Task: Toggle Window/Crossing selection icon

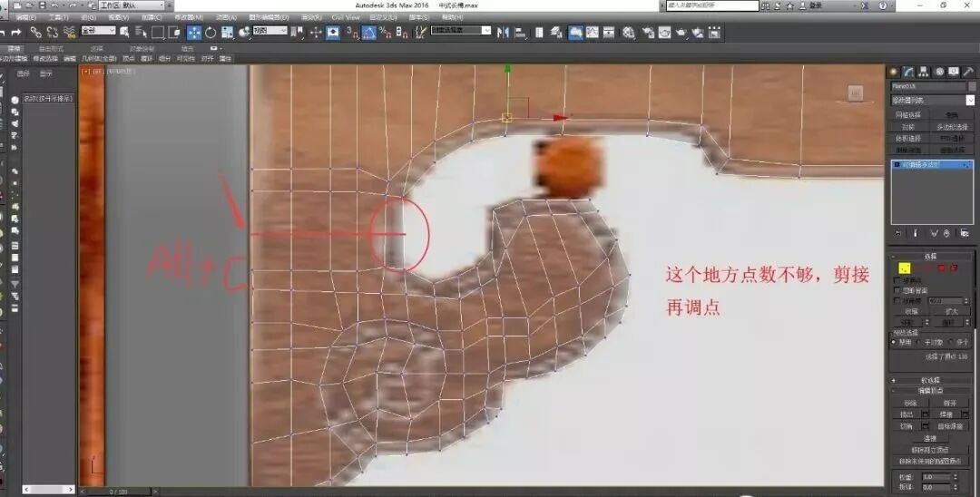Action: coord(175,33)
